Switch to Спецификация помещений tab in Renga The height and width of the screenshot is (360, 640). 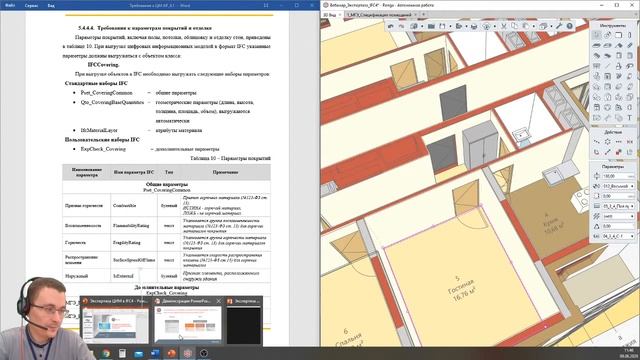click(x=379, y=15)
